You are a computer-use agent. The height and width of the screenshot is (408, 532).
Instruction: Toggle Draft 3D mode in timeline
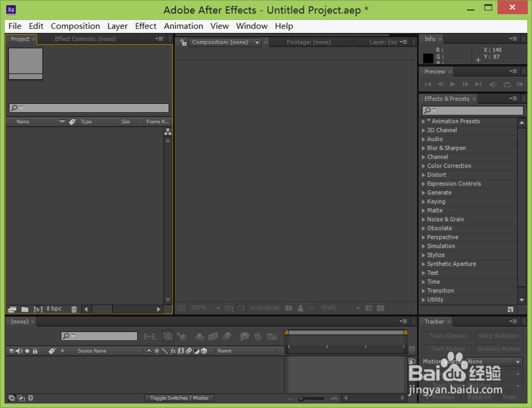[x=181, y=336]
